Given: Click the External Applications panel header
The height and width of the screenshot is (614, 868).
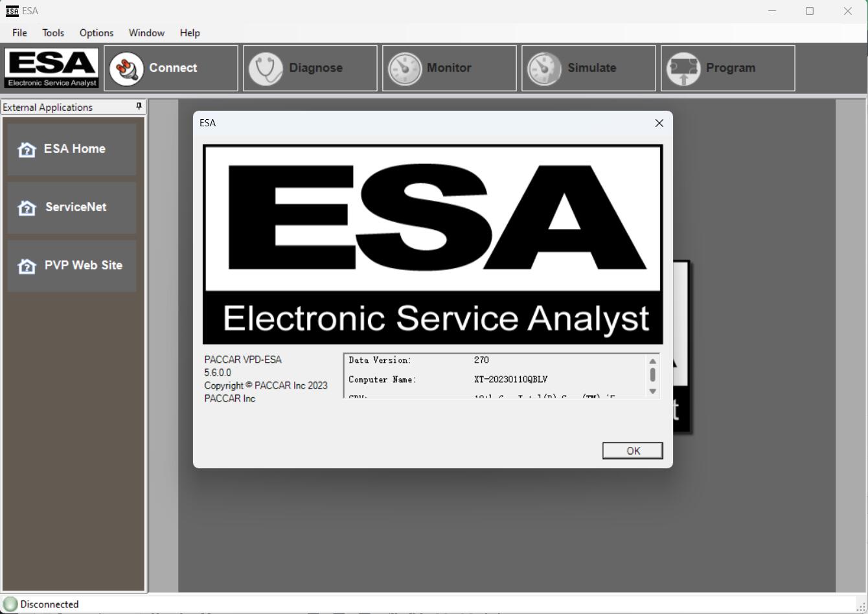Looking at the screenshot, I should click(73, 107).
